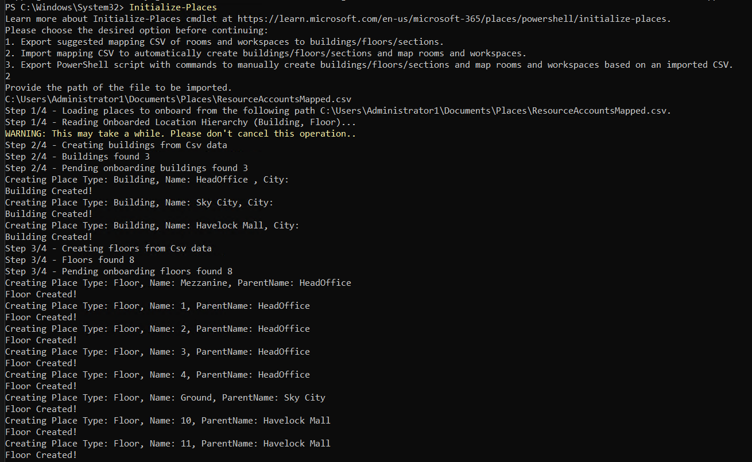
Task: Click the Initialize-Places command at the prompt
Action: tap(173, 7)
